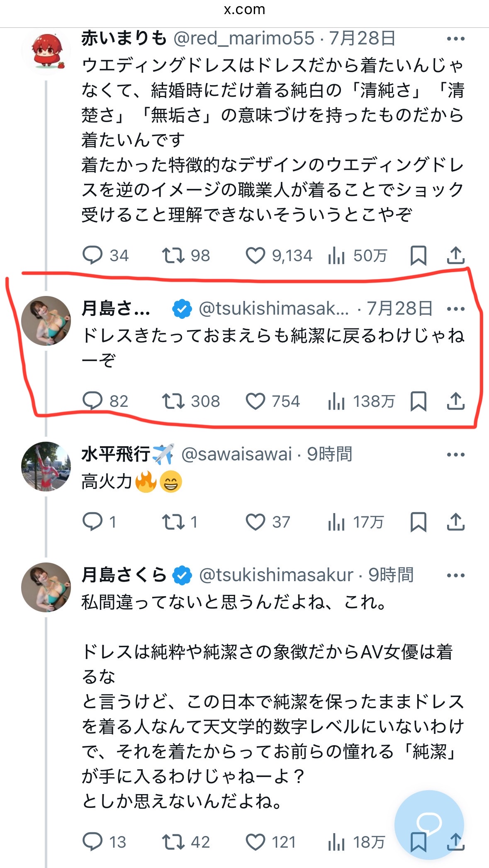Expand more options for 水平飛行 post

coord(455,455)
